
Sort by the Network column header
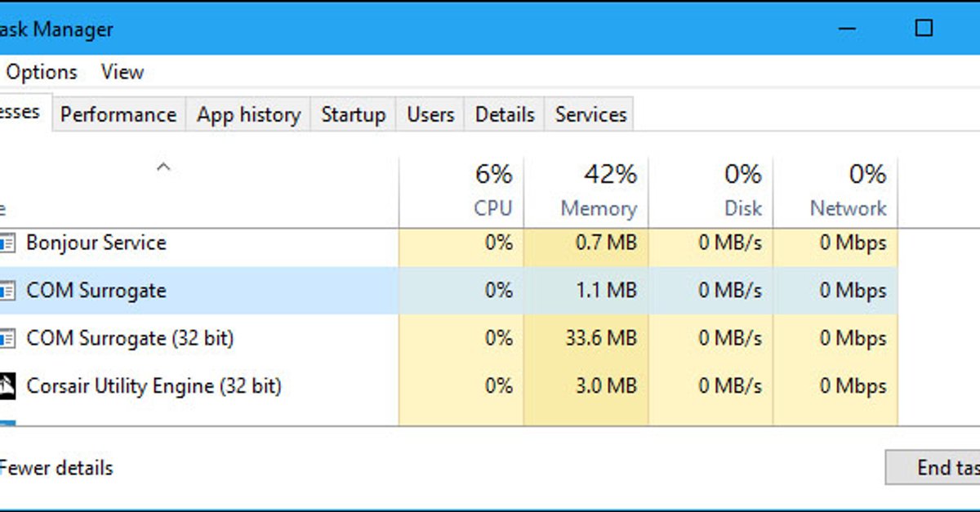(835, 192)
